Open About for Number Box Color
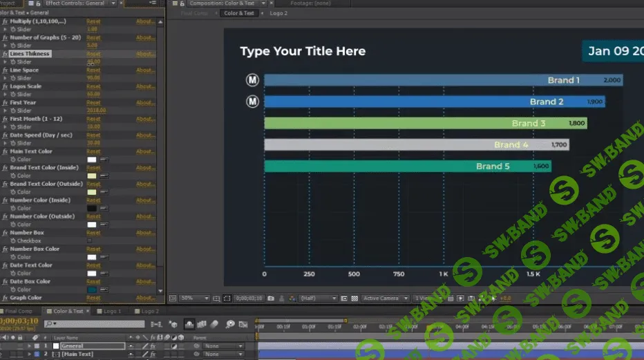The image size is (644, 360). click(x=145, y=249)
